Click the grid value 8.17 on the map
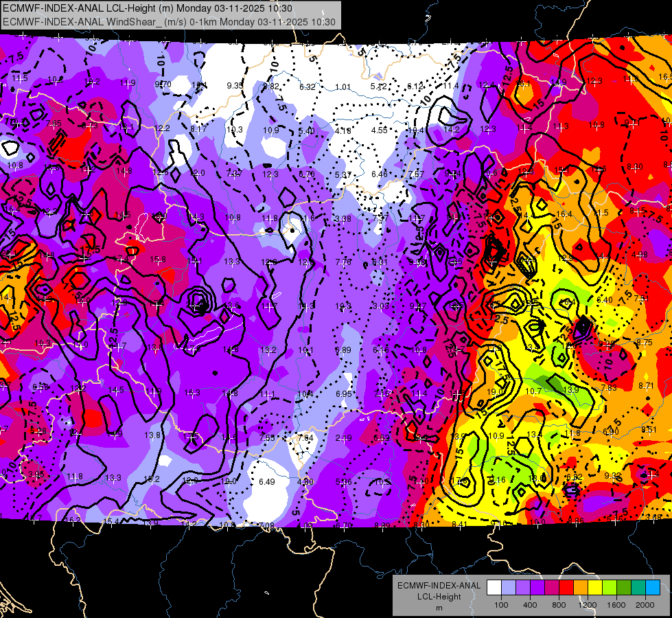Screen dimensions: 672x618 (x=198, y=128)
